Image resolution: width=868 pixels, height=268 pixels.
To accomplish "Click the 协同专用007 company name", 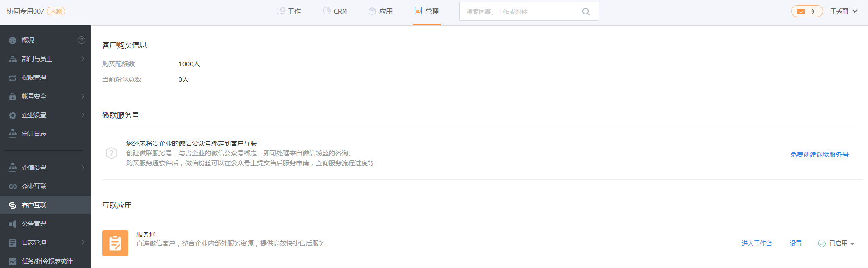I will pyautogui.click(x=26, y=11).
